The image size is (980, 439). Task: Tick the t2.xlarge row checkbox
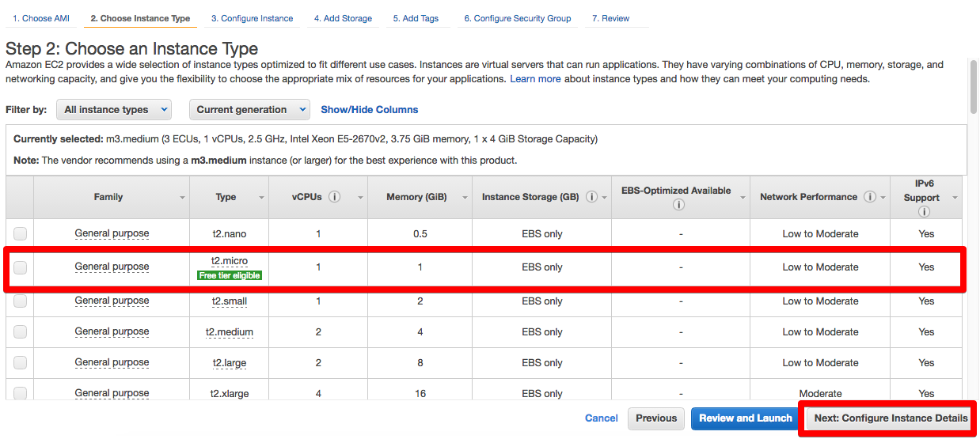pos(20,393)
